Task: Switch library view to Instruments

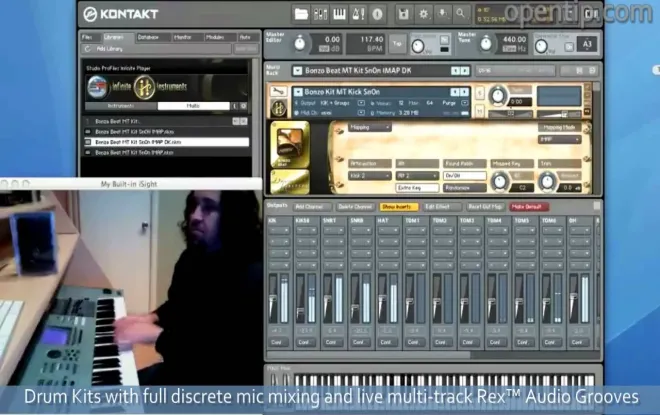Action: [x=121, y=106]
